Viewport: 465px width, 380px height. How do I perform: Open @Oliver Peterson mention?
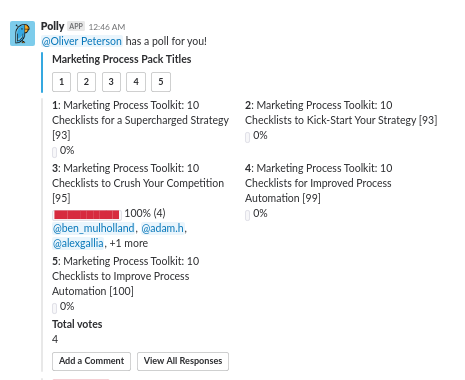tap(82, 41)
